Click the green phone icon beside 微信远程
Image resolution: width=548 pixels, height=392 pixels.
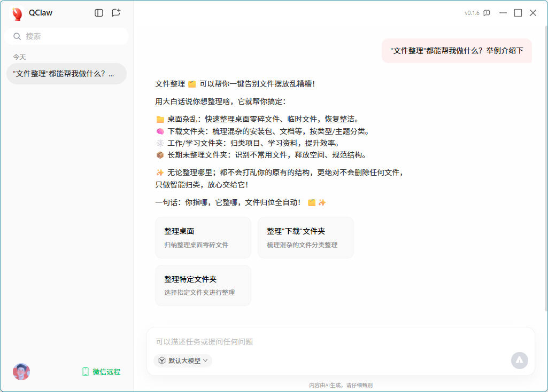point(84,371)
